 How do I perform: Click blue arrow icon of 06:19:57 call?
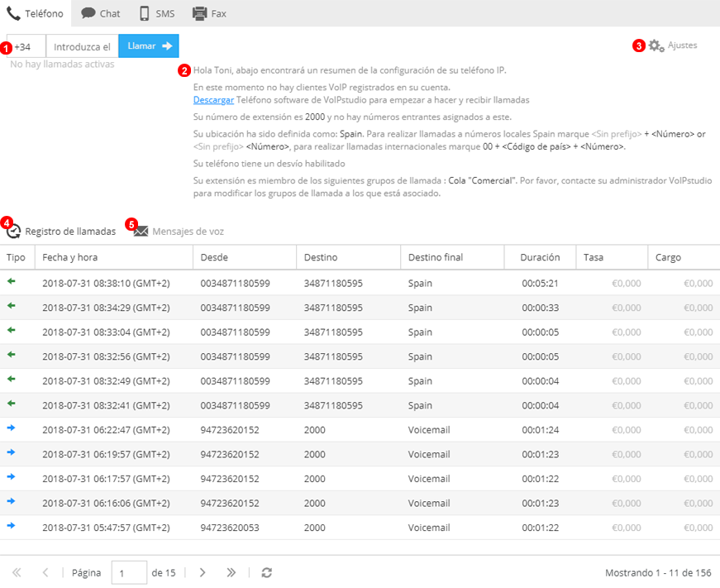12,452
